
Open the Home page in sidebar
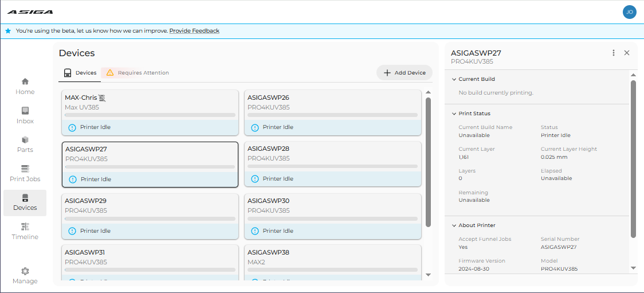(x=25, y=87)
